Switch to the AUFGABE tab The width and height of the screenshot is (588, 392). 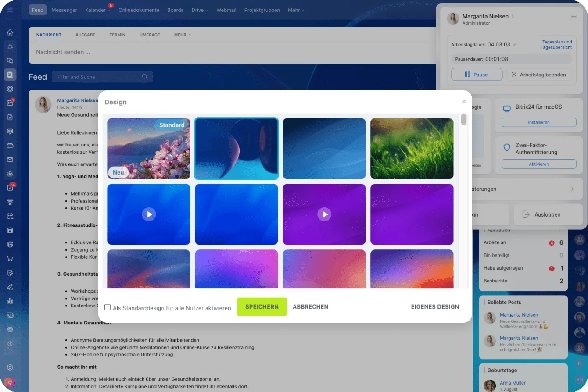point(85,35)
